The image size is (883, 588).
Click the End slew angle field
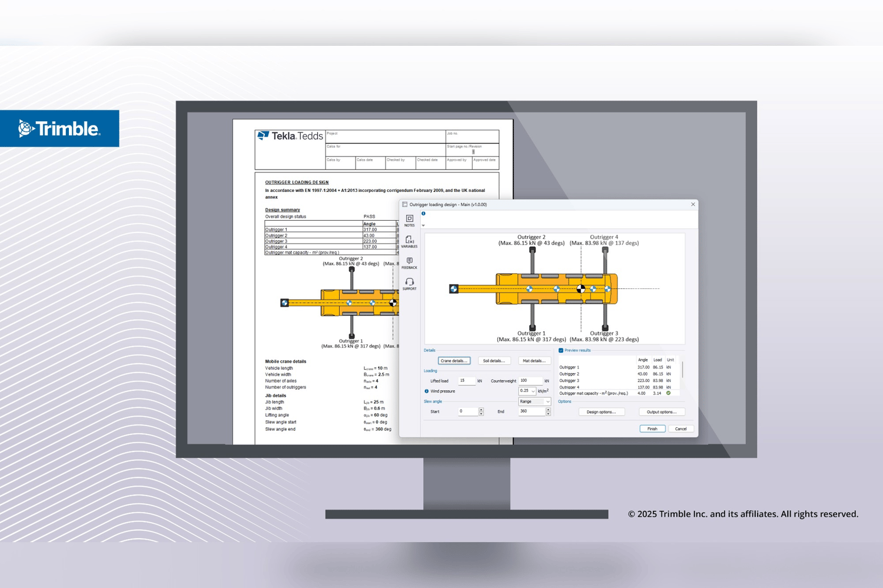pos(532,412)
